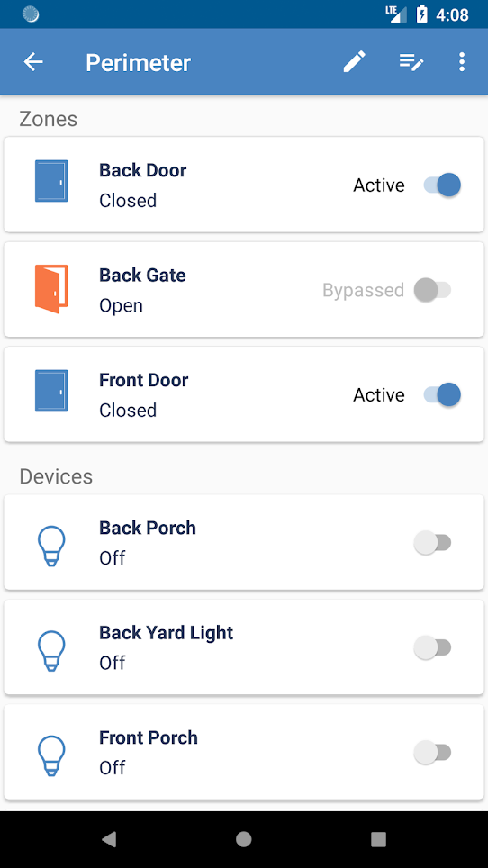
Task: Enable the bypassed Back Gate switch
Action: 433,290
